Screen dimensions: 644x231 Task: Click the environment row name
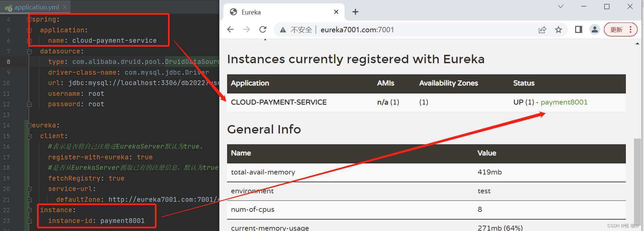click(252, 191)
